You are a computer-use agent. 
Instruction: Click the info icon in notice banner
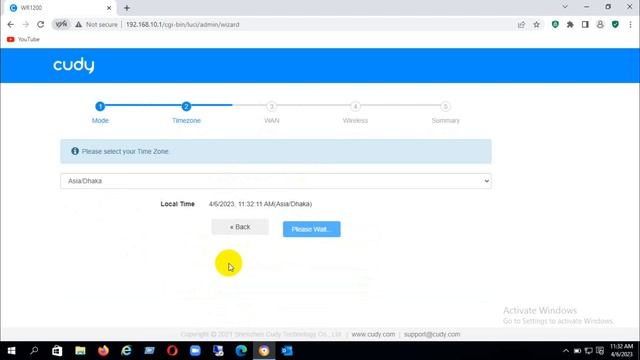point(75,151)
